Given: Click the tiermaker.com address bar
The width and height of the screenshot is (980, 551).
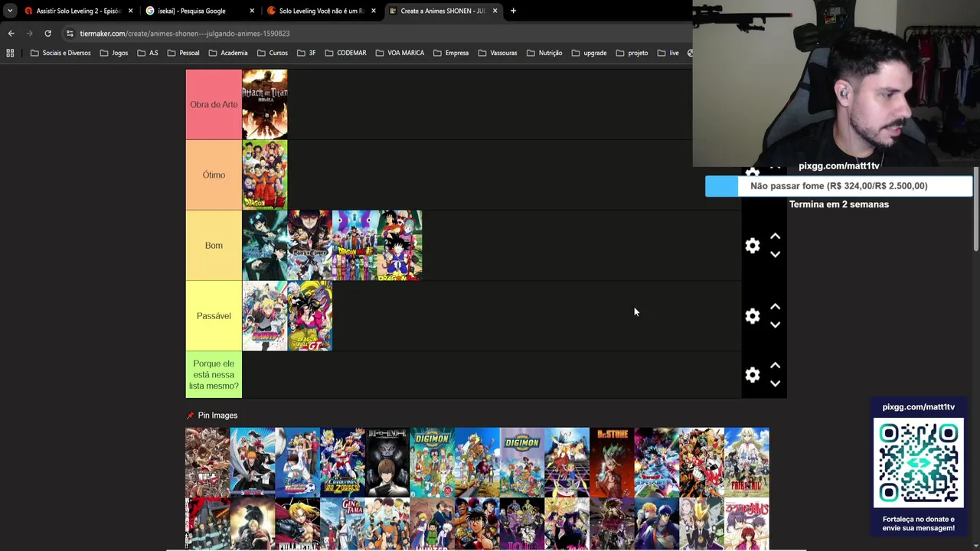Looking at the screenshot, I should (x=375, y=33).
